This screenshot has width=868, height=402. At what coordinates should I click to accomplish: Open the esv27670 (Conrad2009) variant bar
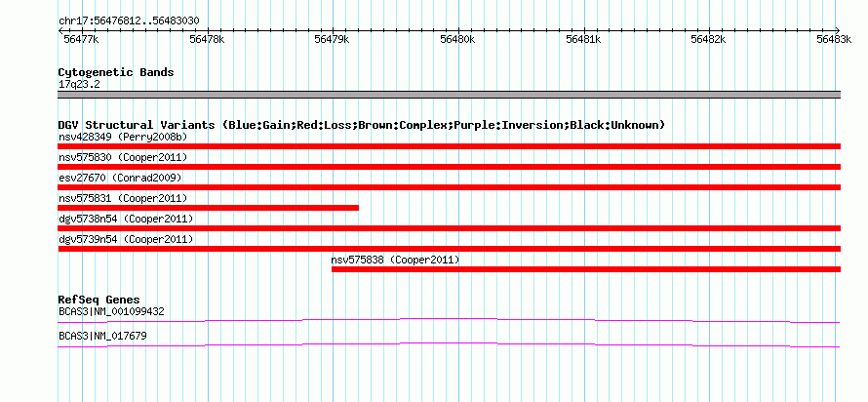(449, 187)
